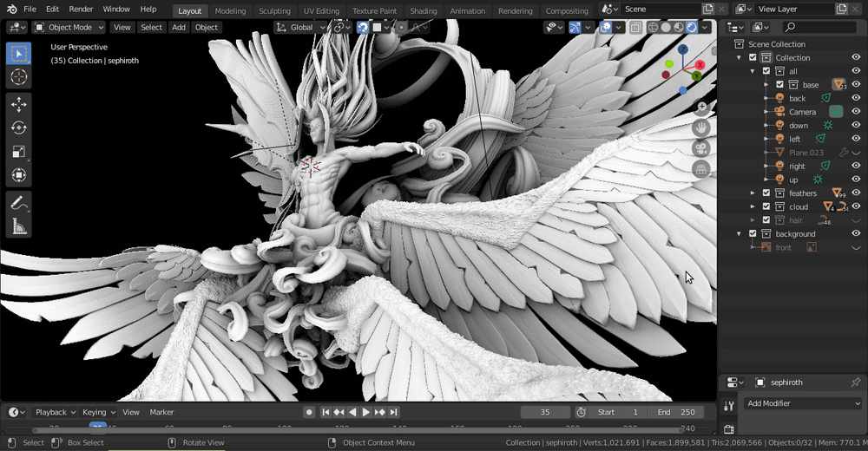
Task: Select the Annotate tool
Action: point(18,203)
